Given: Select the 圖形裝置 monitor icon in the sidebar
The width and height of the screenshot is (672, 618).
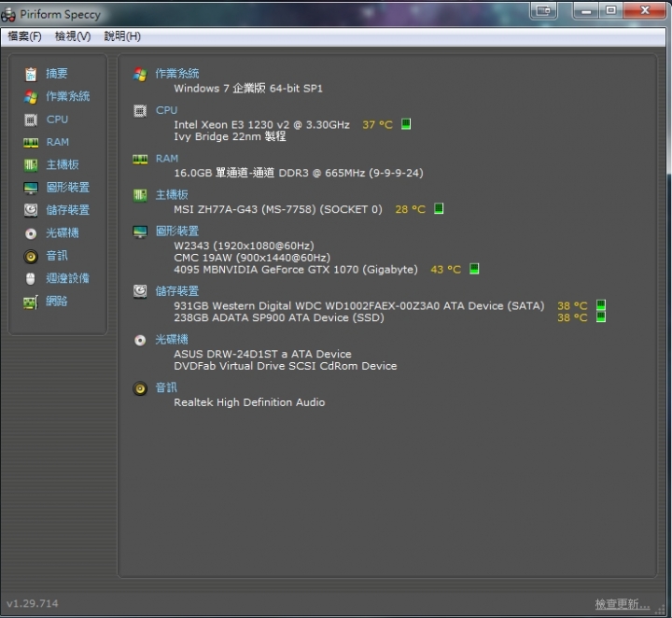Looking at the screenshot, I should 31,188.
